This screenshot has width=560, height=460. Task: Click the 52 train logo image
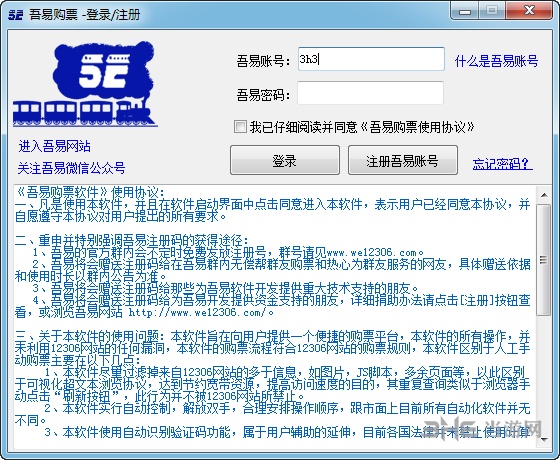(x=85, y=84)
